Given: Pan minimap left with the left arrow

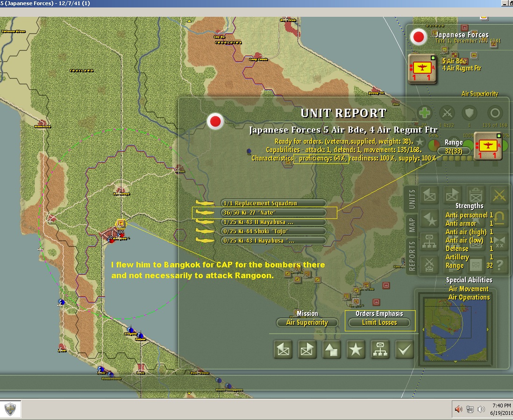Looking at the screenshot, I should pos(423,330).
